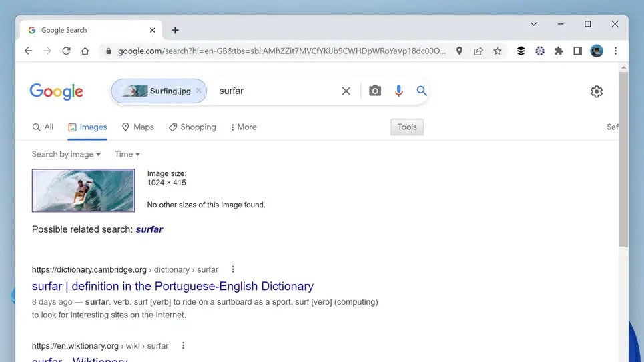
Task: Activate voice search microphone icon
Action: click(398, 91)
